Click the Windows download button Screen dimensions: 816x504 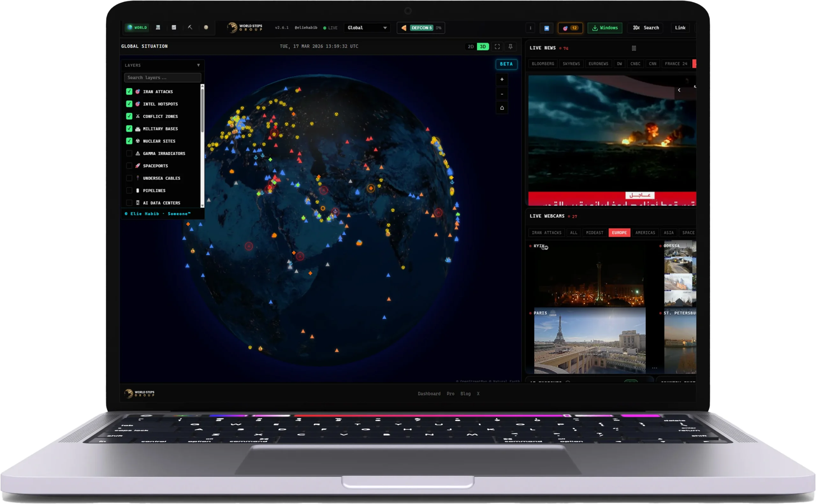point(605,28)
